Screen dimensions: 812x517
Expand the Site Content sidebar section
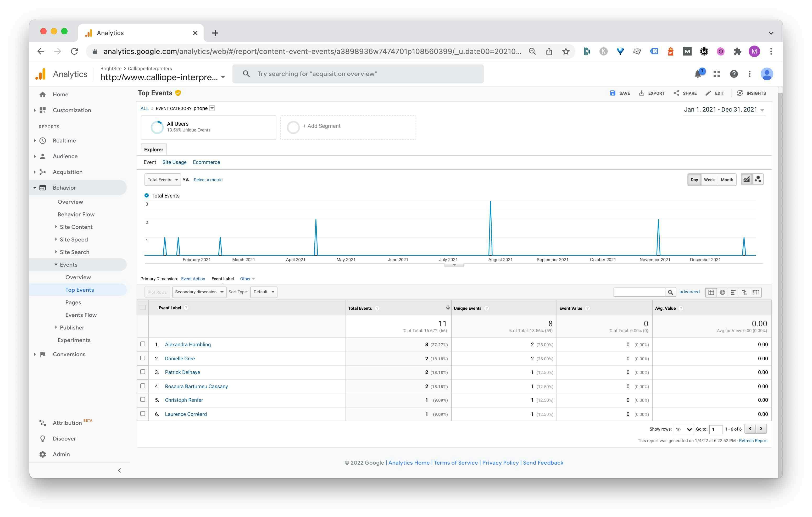tap(76, 227)
